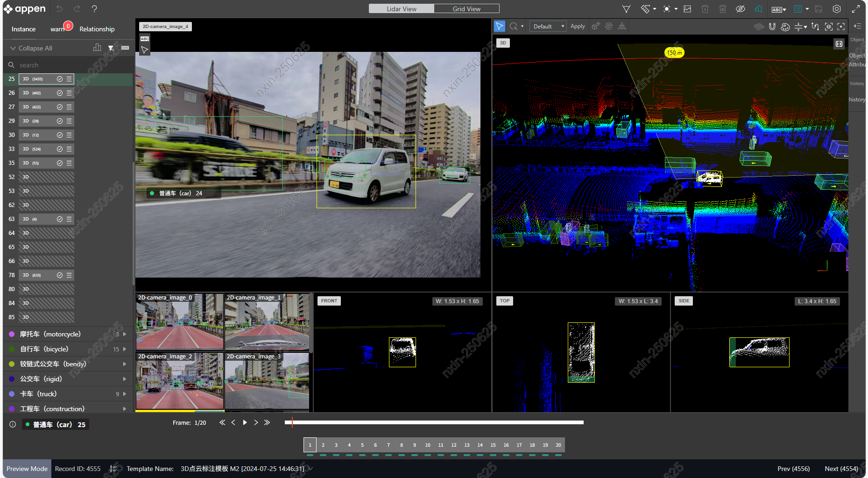The image size is (868, 478).
Task: Open the Default dropdown in 3D toolbar
Action: click(548, 27)
